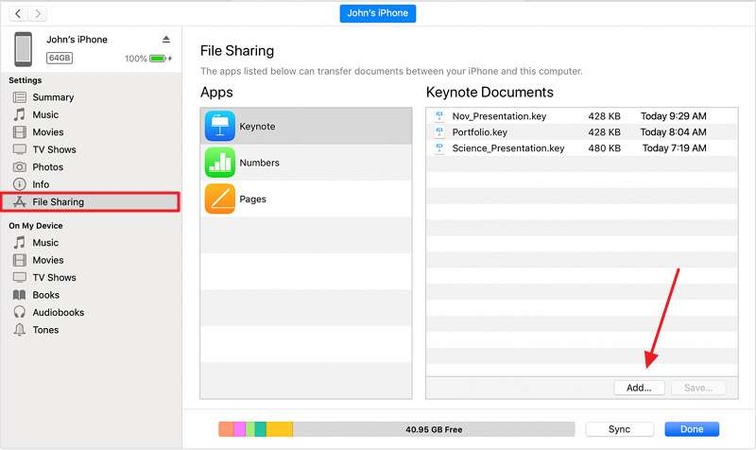
Task: Go back with the left chevron button
Action: point(18,14)
